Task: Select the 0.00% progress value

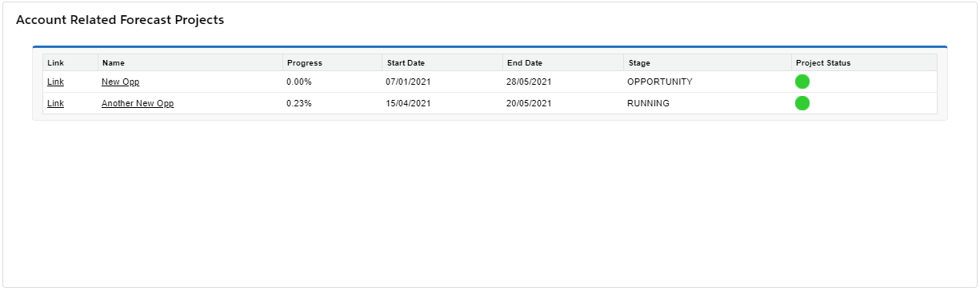Action: 299,82
